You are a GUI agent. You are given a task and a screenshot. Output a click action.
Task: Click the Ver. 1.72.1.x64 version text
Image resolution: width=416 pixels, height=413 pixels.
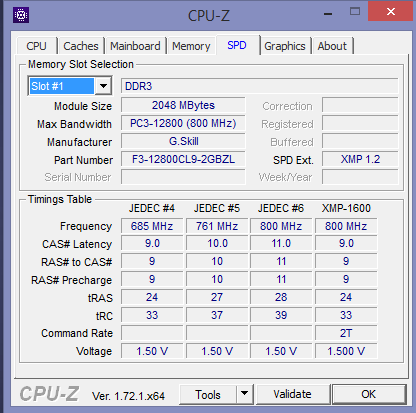128,396
